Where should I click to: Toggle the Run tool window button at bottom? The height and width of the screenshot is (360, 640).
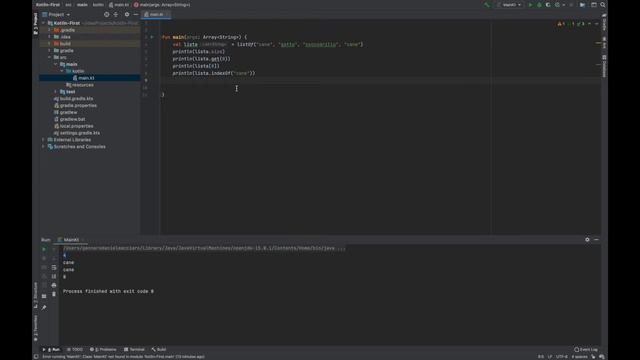click(51, 349)
